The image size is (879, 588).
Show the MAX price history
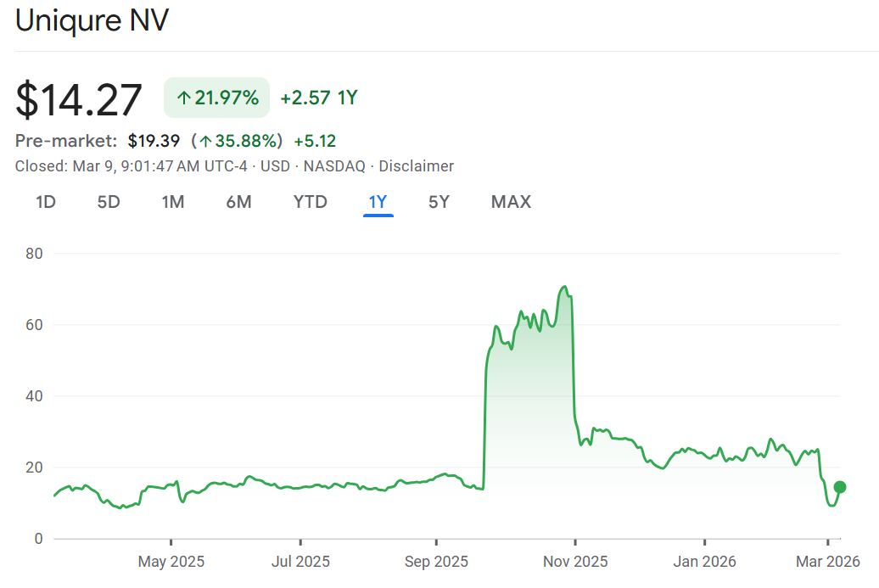pyautogui.click(x=511, y=202)
